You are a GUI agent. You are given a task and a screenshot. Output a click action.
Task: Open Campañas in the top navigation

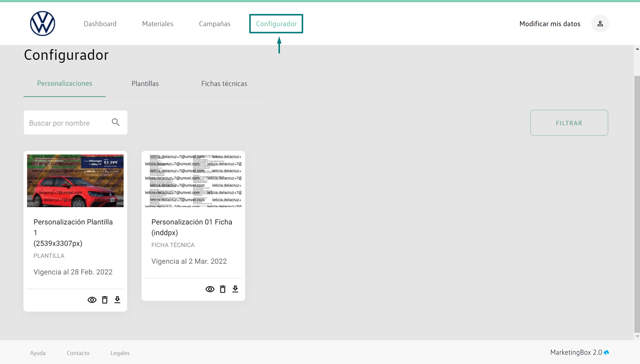point(214,24)
